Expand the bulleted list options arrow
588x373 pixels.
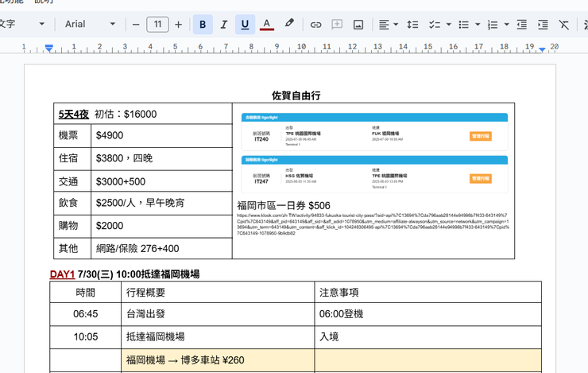click(x=478, y=25)
